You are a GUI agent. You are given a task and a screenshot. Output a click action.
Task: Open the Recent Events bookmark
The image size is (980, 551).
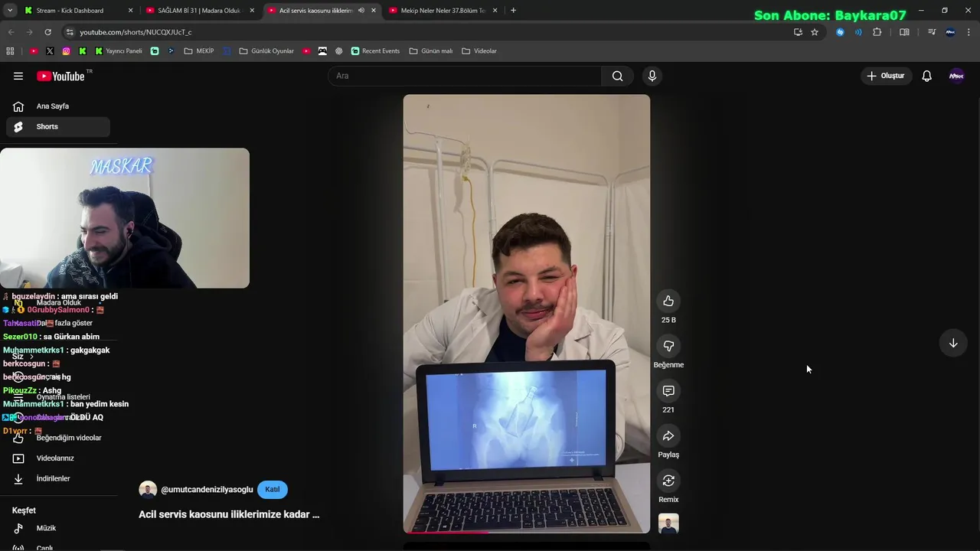point(375,51)
